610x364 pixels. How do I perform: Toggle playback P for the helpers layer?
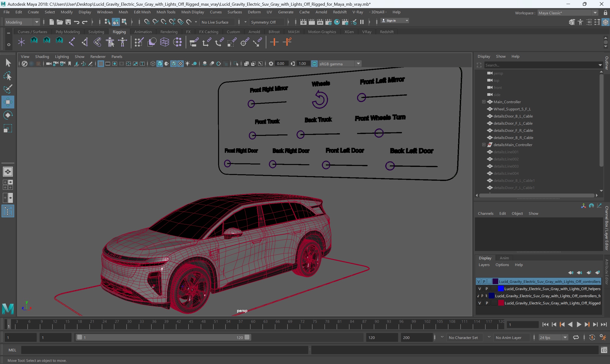point(487,289)
